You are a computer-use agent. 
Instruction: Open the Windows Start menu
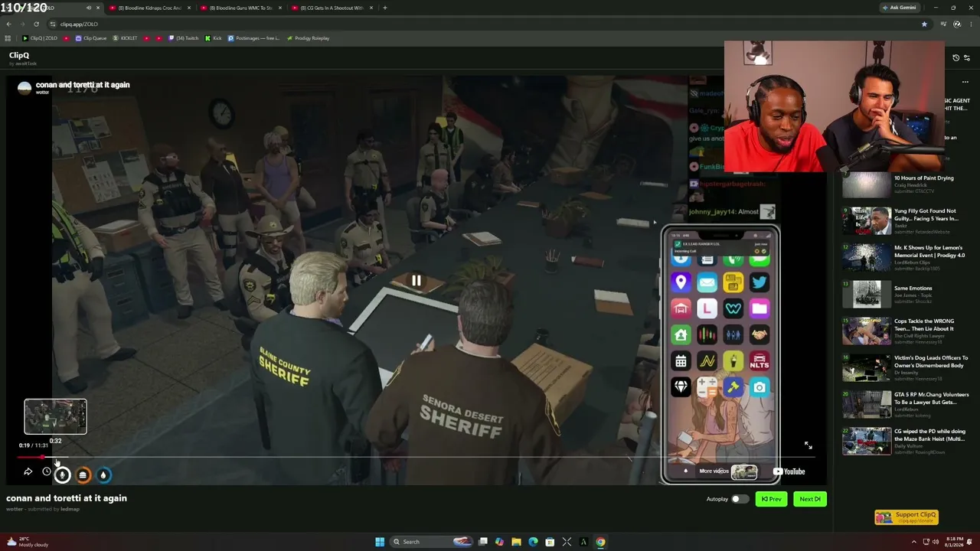point(380,542)
